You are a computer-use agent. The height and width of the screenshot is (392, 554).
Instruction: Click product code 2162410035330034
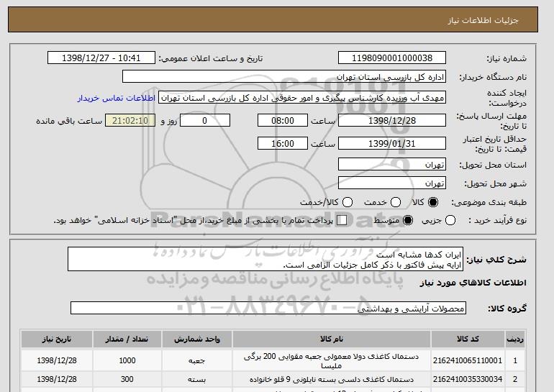468,379
